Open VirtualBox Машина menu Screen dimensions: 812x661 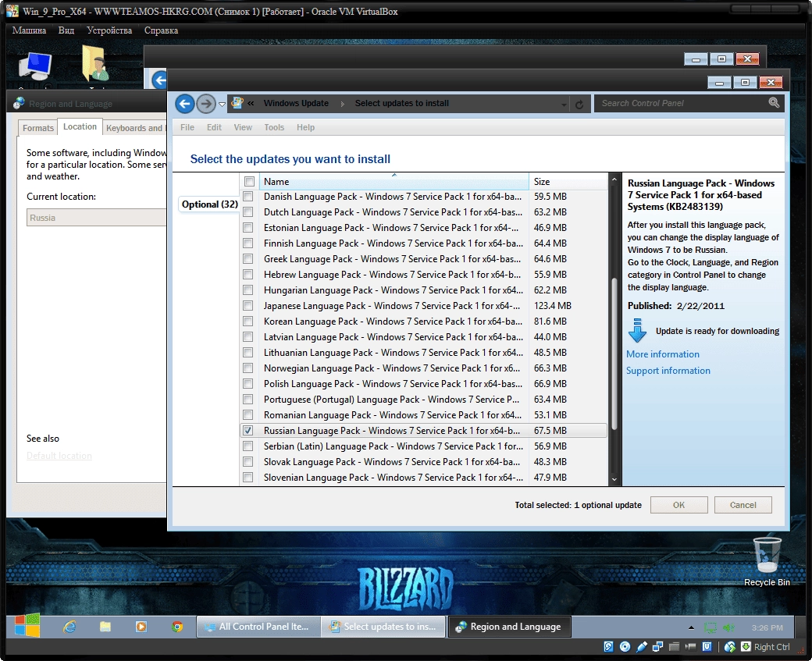(x=29, y=30)
